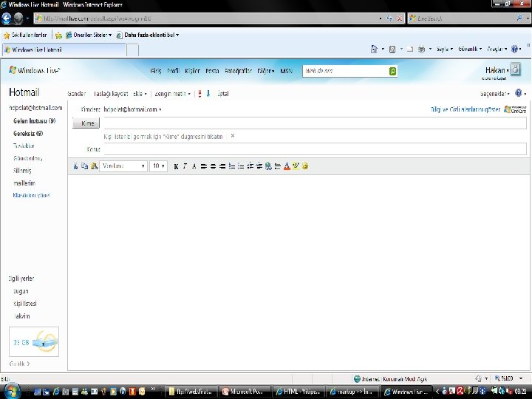Screen dimensions: 532x399
Task: Insert a hyperlink with the globe icon
Action: point(268,166)
